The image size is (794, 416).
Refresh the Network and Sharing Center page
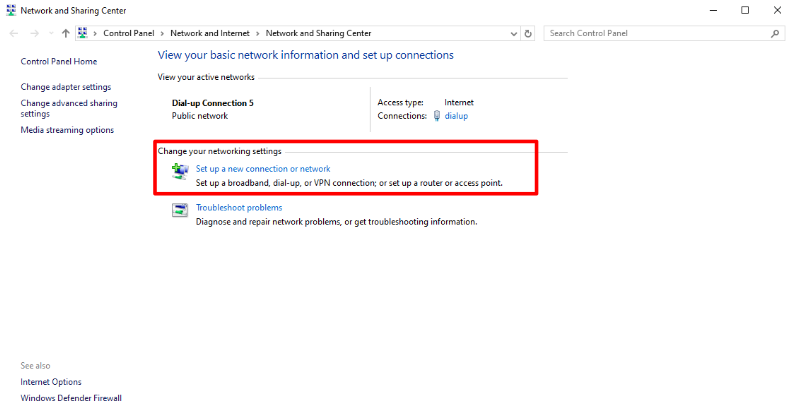[x=528, y=33]
